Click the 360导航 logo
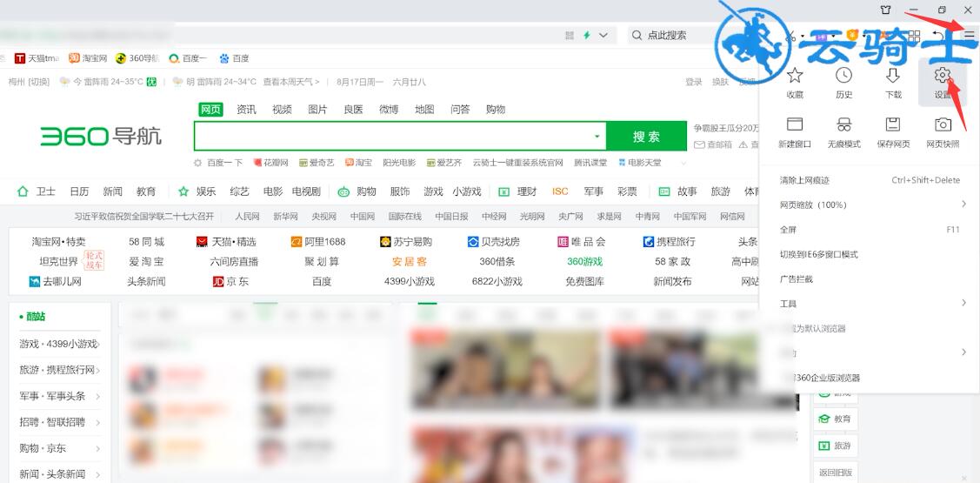 point(101,136)
